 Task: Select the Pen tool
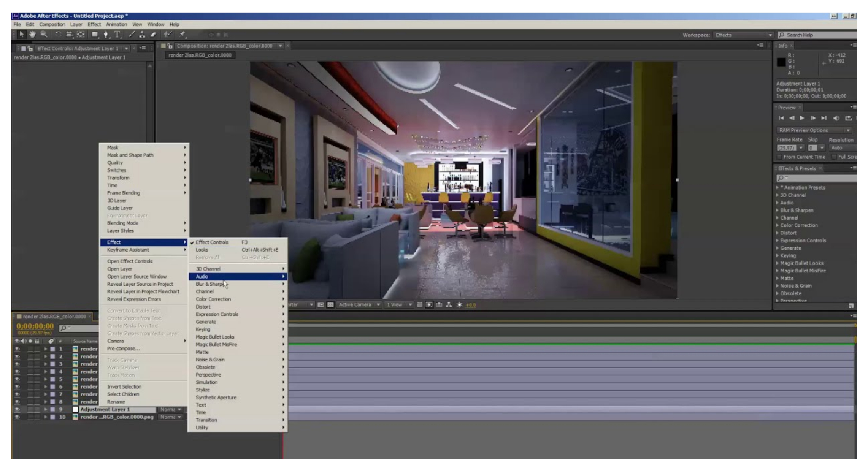[x=106, y=35]
